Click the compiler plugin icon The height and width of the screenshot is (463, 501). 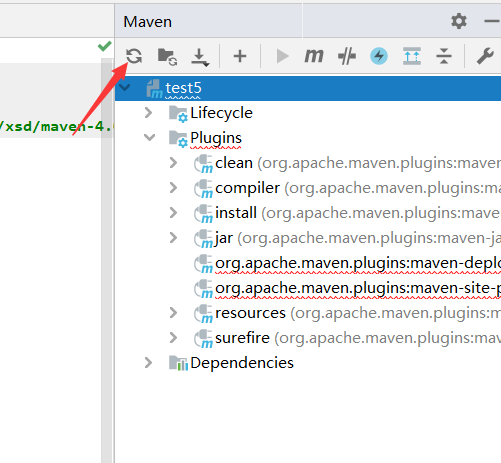coord(203,189)
